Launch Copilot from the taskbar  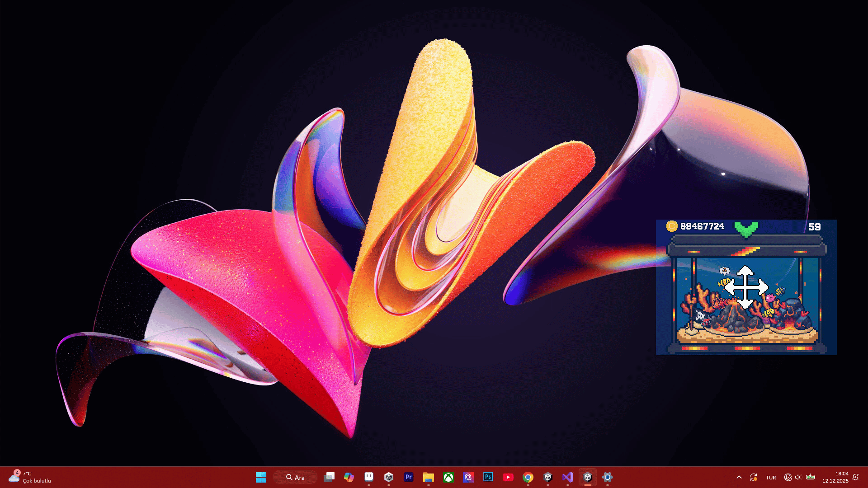tap(349, 477)
